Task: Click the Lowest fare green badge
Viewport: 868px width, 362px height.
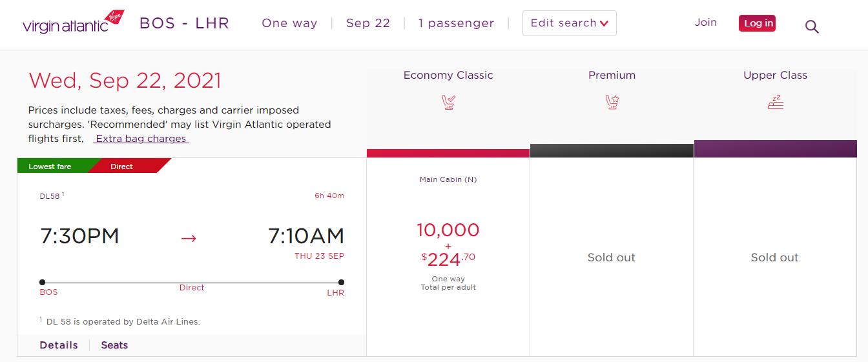Action: point(50,166)
